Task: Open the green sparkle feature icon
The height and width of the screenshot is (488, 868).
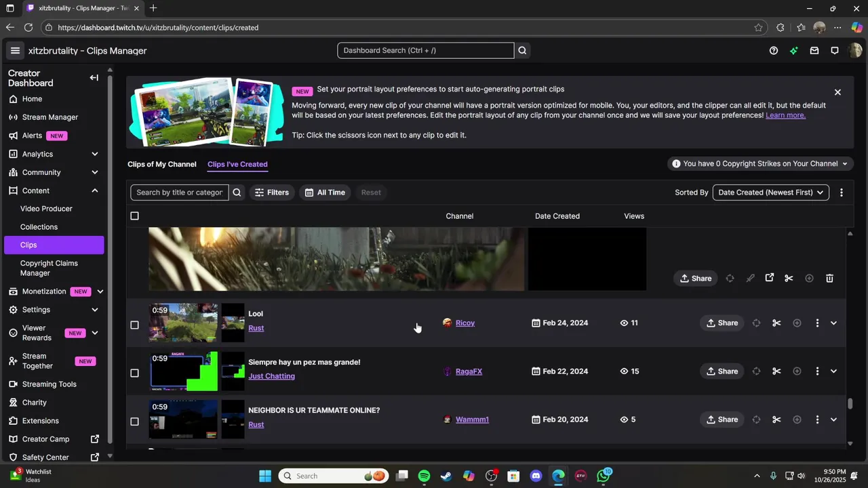Action: (794, 50)
